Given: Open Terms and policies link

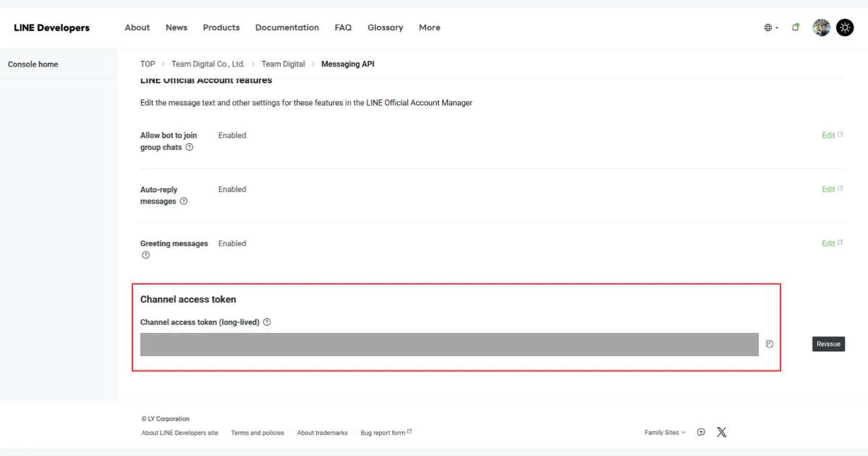Looking at the screenshot, I should [258, 433].
